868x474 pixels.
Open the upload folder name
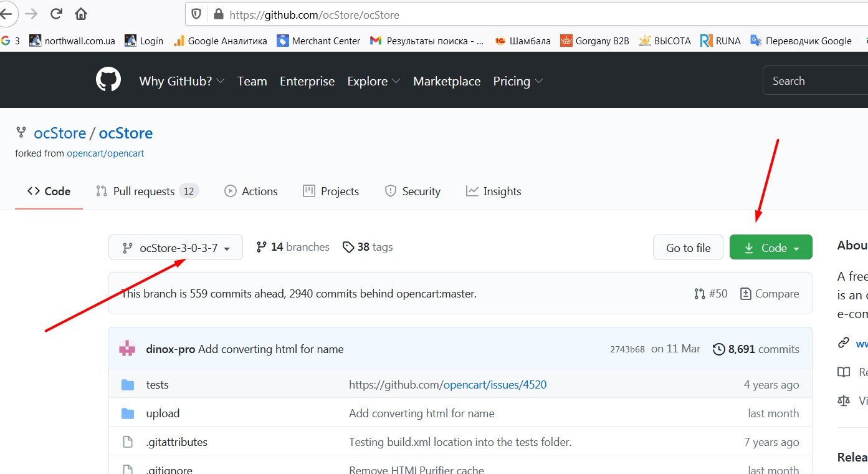point(163,414)
